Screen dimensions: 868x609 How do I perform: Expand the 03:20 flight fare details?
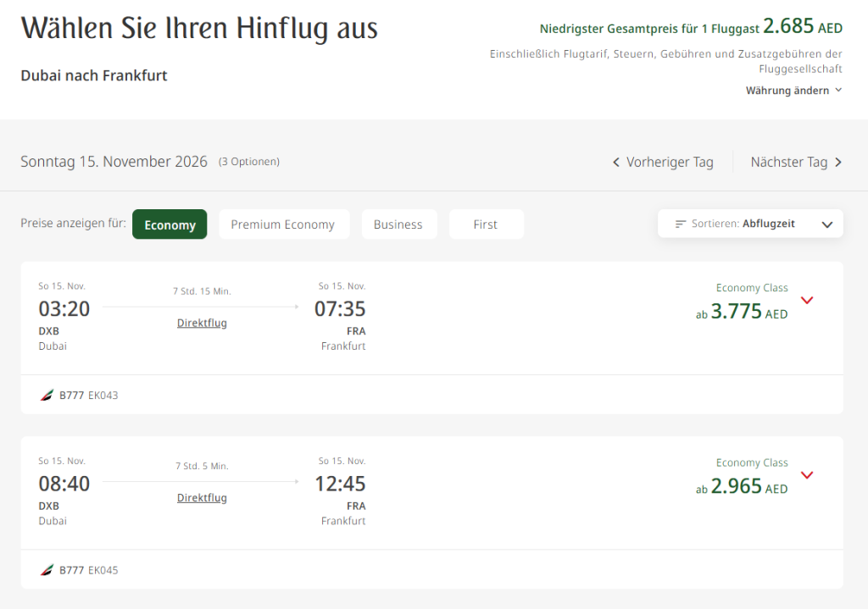tap(807, 301)
